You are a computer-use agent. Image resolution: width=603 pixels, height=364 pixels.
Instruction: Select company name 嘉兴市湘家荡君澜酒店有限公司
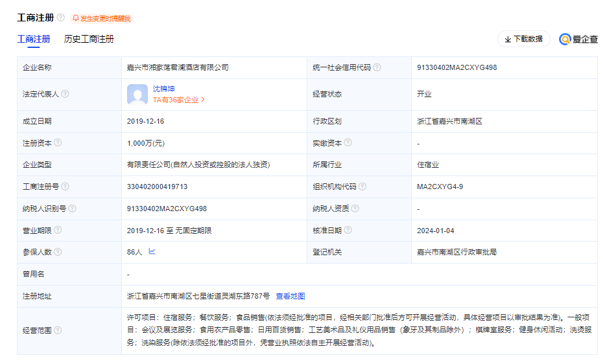(178, 67)
